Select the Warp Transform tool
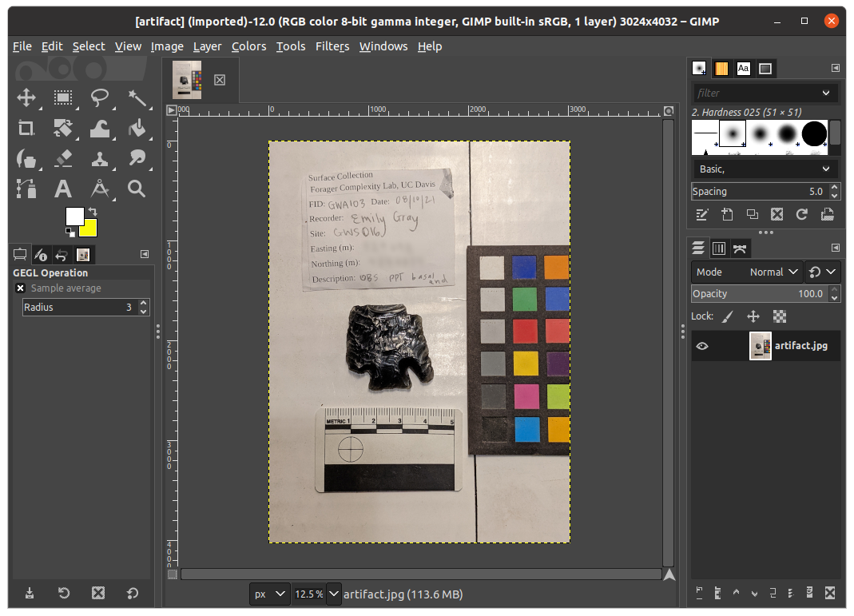The image size is (854, 616). click(x=100, y=129)
